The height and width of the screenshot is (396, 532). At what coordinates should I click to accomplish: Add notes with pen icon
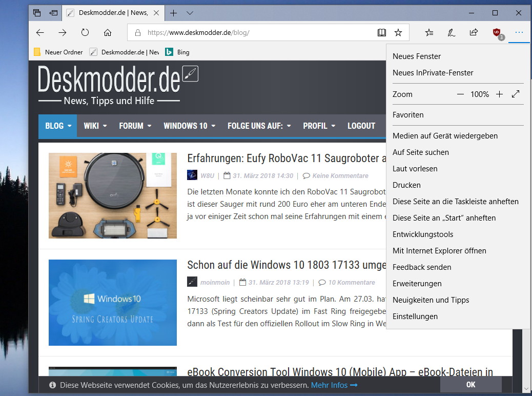451,33
